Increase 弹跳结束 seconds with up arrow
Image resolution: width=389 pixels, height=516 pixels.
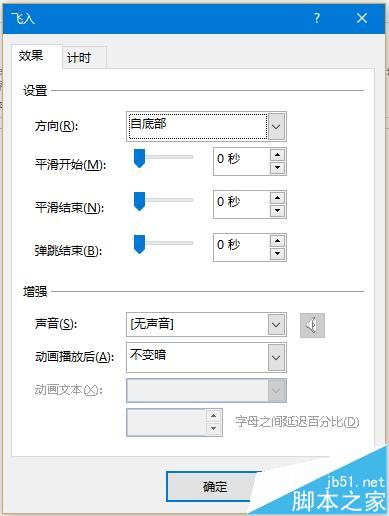click(277, 241)
